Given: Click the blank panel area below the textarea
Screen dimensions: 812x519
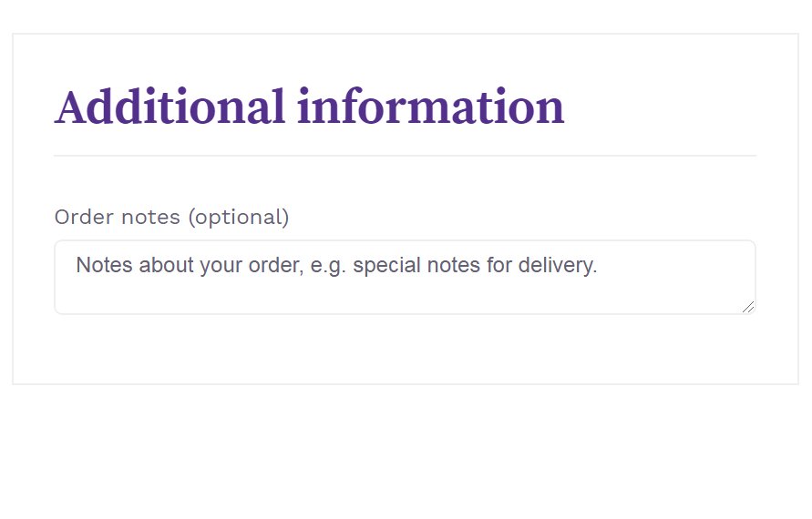Looking at the screenshot, I should 405,350.
